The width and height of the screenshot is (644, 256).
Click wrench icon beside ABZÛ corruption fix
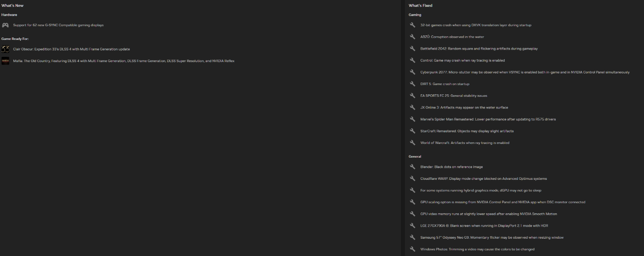[413, 37]
